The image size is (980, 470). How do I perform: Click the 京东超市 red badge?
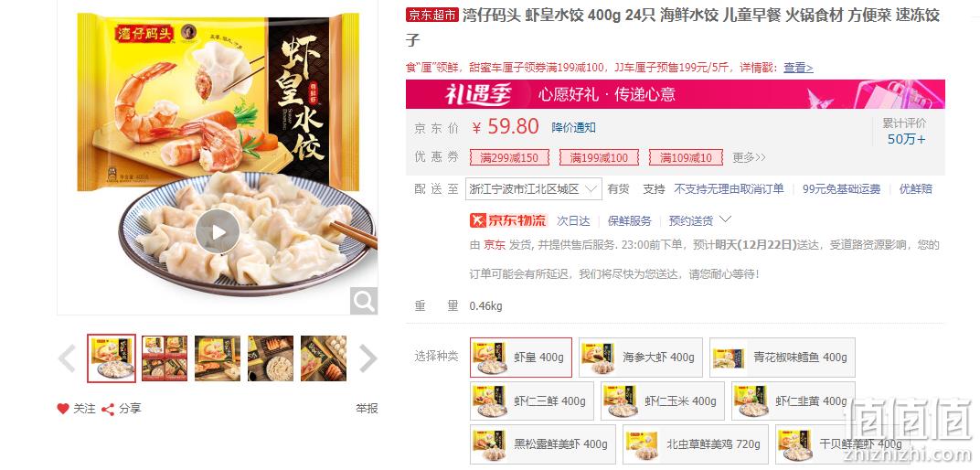click(432, 15)
